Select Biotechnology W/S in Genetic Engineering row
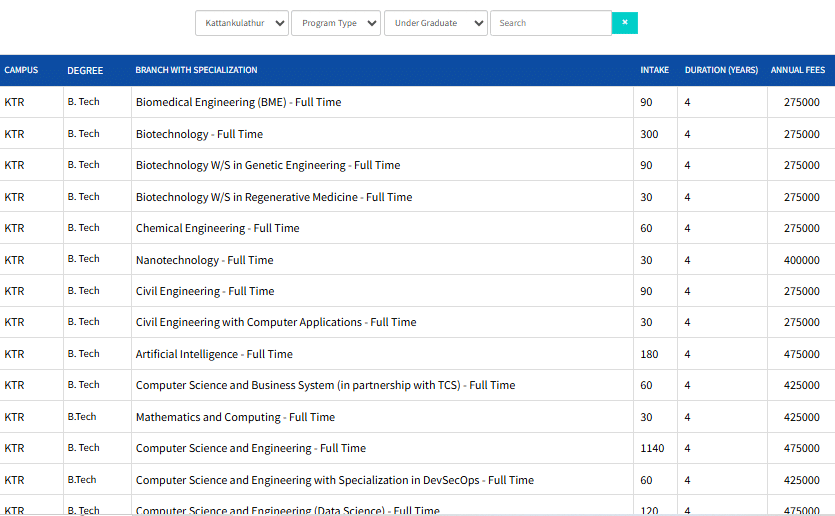The width and height of the screenshot is (835, 516). tap(267, 165)
